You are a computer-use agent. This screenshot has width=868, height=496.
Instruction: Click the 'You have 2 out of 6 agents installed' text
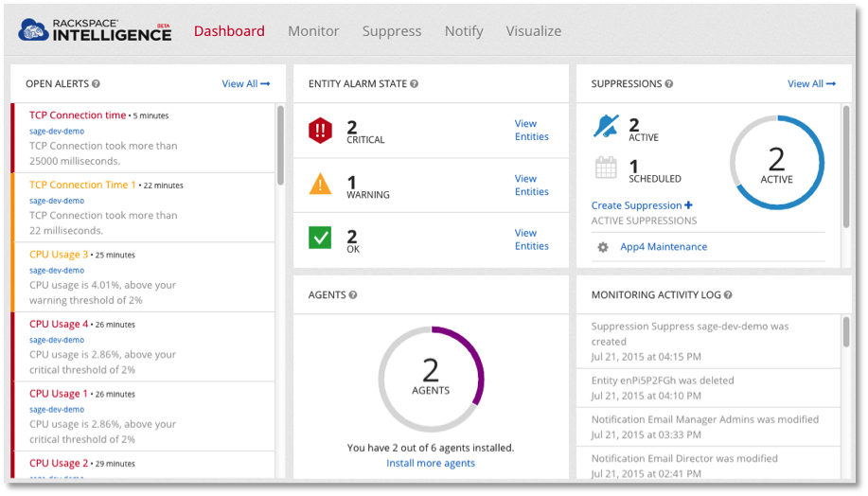coord(431,448)
